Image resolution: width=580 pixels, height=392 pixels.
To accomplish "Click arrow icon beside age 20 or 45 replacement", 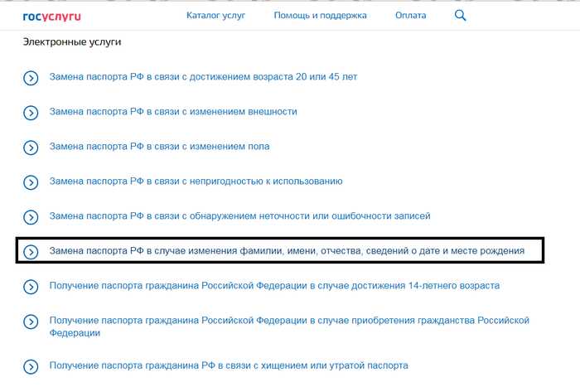I will 31,78.
